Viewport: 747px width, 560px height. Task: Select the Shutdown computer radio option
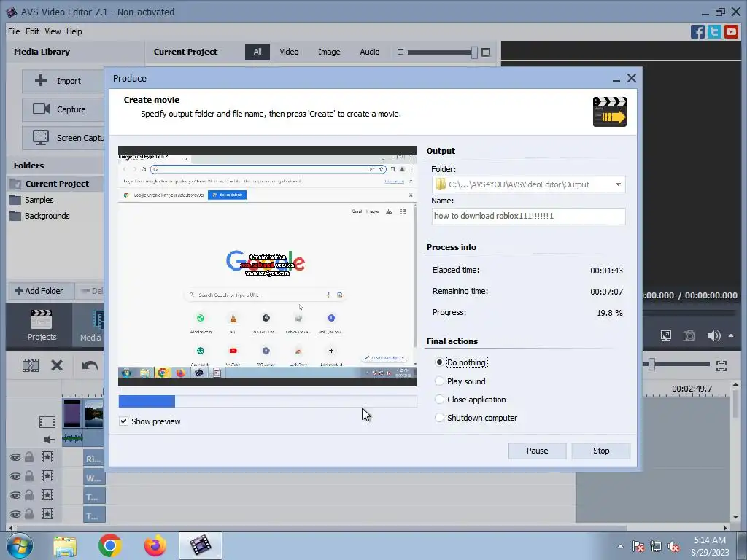[x=439, y=418]
